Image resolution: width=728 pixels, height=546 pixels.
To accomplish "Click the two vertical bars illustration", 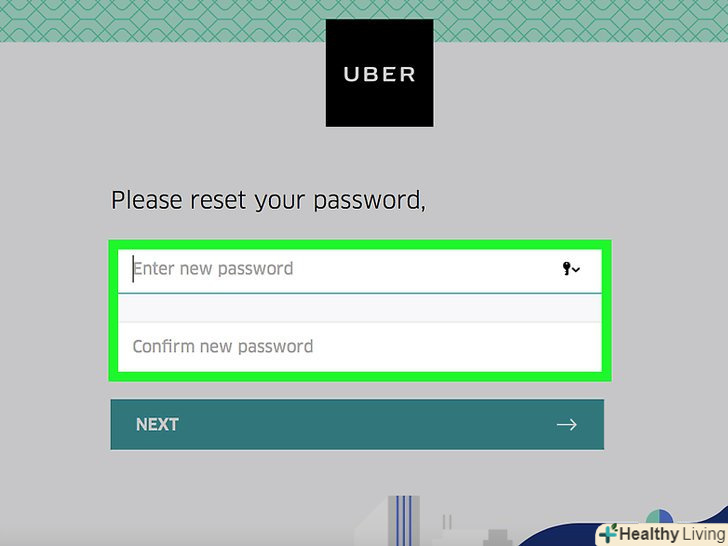I will point(447,521).
